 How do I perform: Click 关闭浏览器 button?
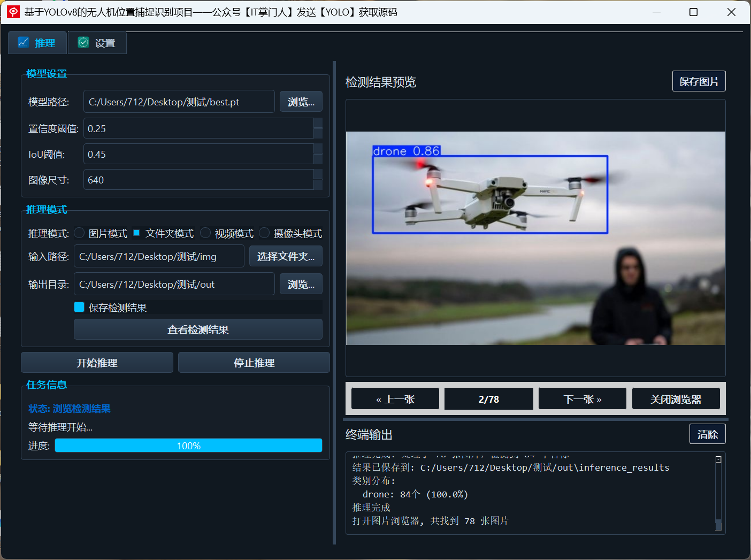(676, 399)
